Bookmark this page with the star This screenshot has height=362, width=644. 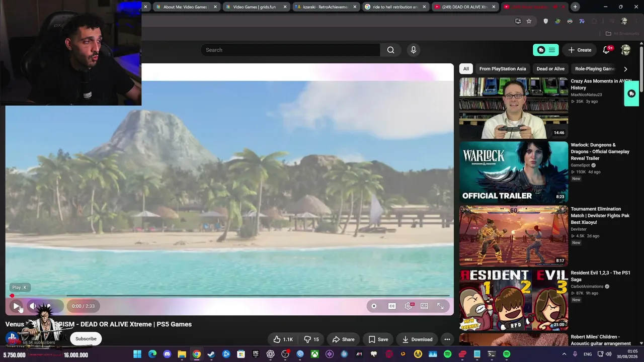click(x=529, y=21)
